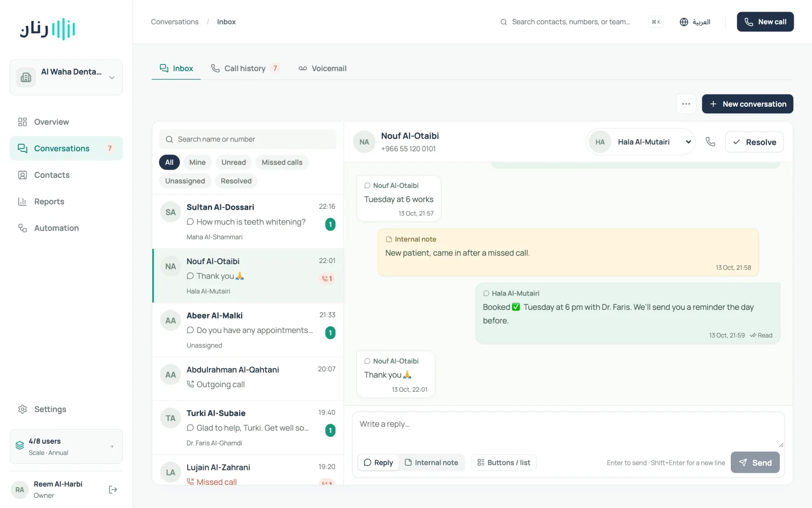Screen dimensions: 812x508
Task: Filter conversations by Mine
Action: click(x=197, y=163)
